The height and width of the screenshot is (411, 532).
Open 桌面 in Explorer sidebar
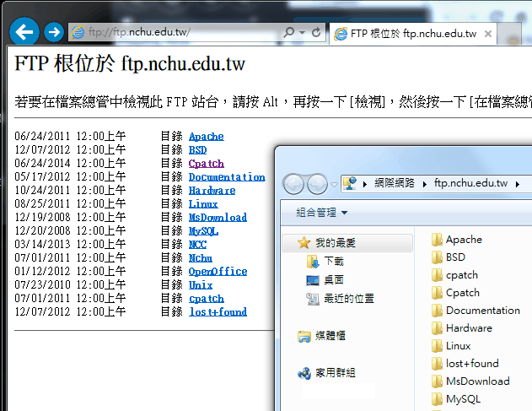[x=334, y=280]
